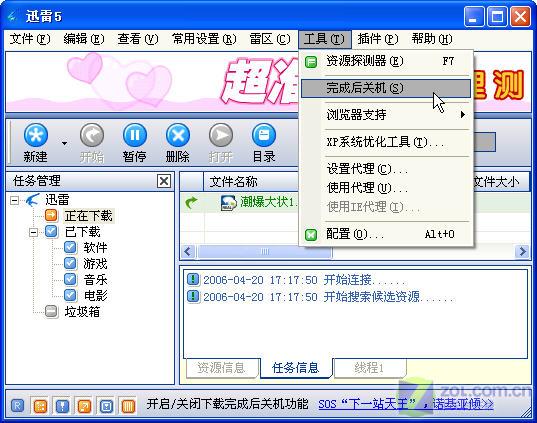This screenshot has height=423, width=537.
Task: Close the 工具(T) menu
Action: tap(324, 39)
